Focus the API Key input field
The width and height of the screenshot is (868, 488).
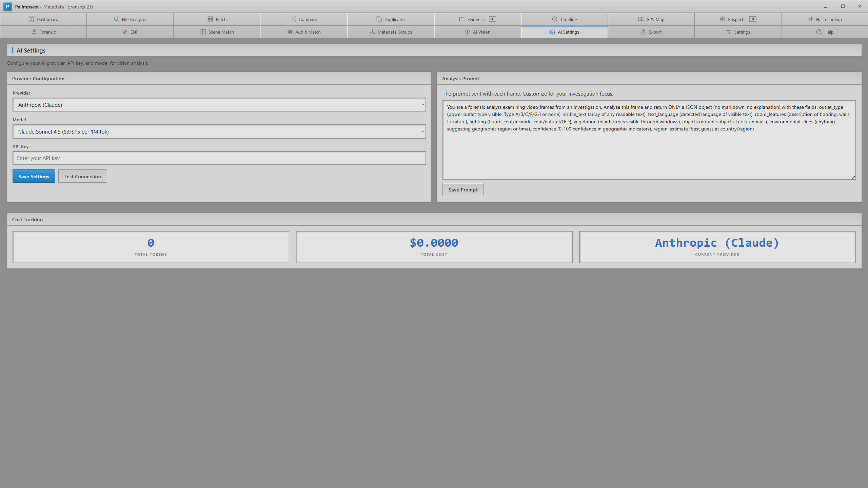(x=219, y=158)
